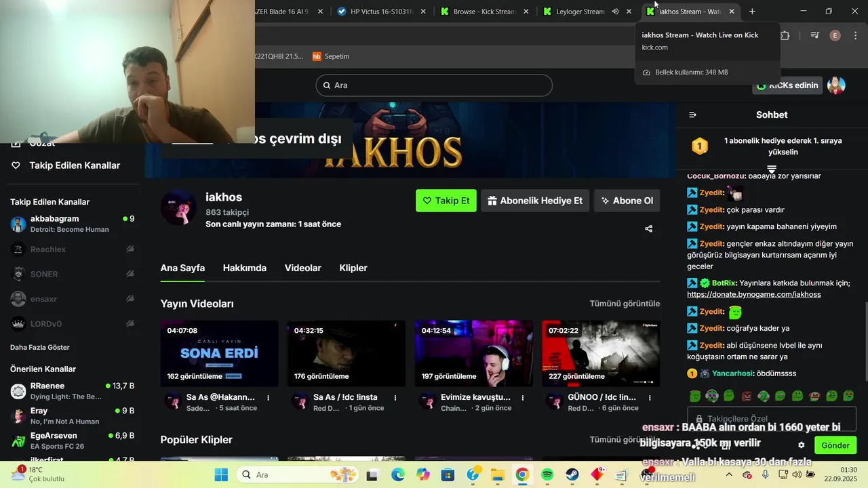
Task: Open the Windows Start menu
Action: (221, 474)
